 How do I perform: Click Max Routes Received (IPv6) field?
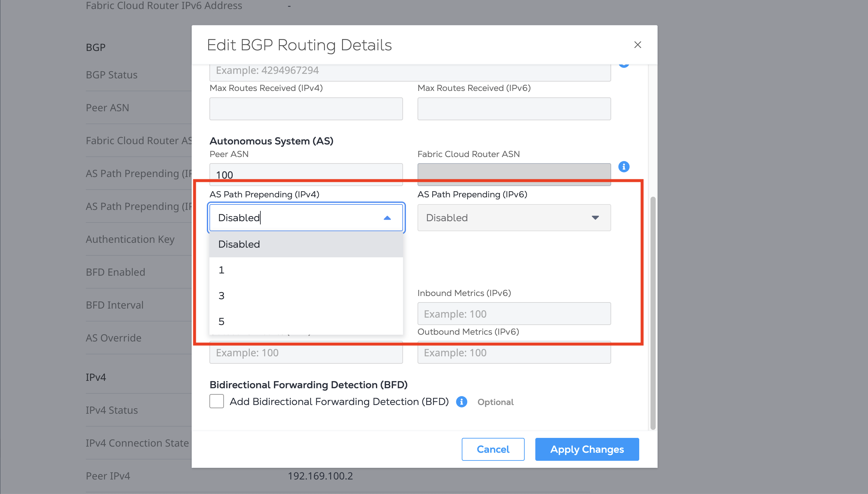tap(514, 109)
